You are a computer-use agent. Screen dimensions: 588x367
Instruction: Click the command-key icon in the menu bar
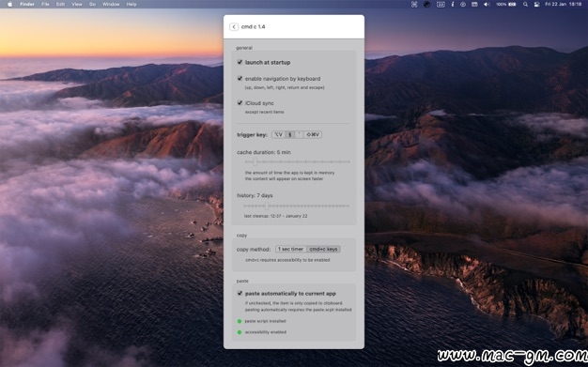[414, 4]
